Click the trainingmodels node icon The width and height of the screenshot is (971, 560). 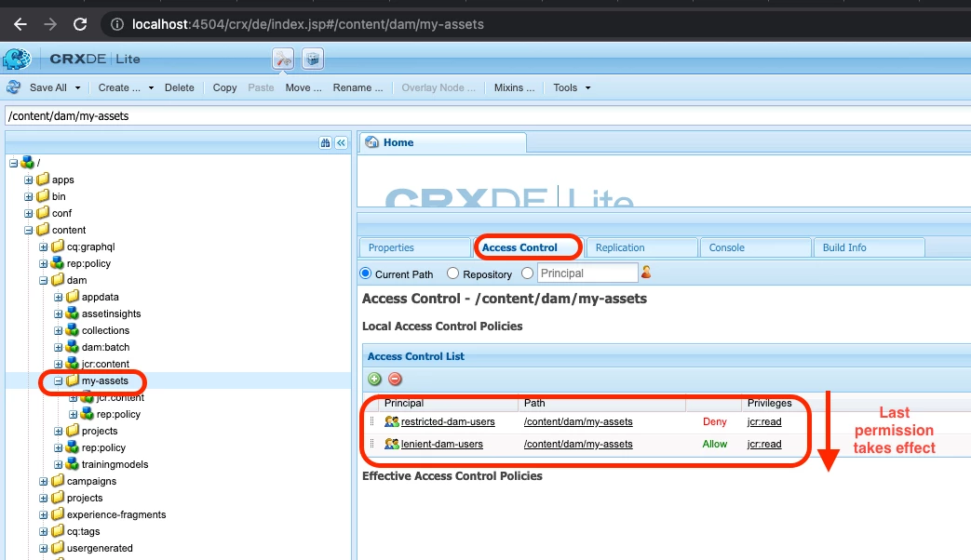73,463
